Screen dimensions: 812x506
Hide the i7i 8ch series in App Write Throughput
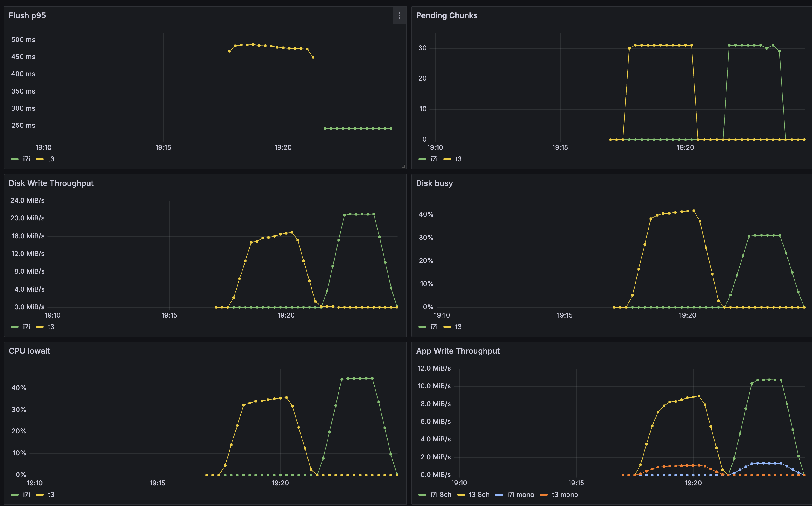[441, 495]
